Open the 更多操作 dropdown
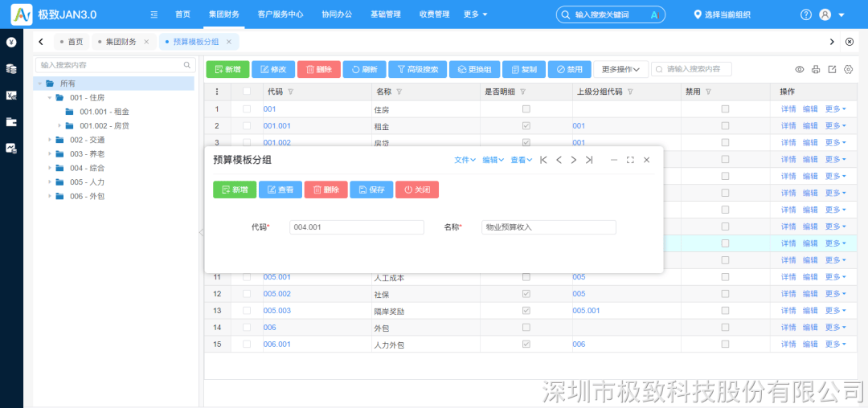This screenshot has height=408, width=868. coord(621,69)
